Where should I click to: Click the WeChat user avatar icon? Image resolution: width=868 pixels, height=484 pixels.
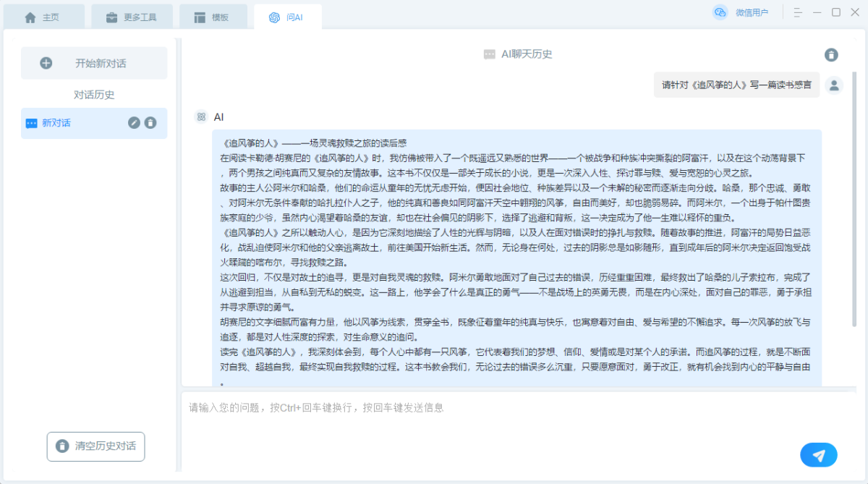click(x=720, y=12)
